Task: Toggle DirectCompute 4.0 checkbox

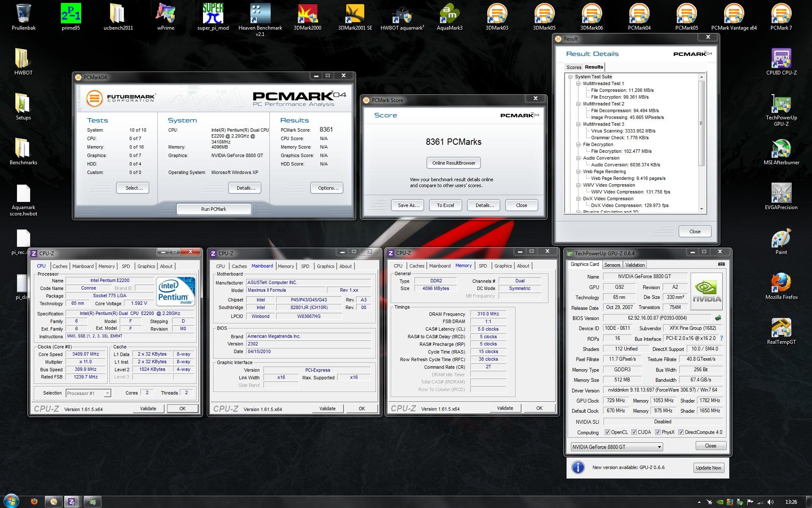Action: [681, 432]
